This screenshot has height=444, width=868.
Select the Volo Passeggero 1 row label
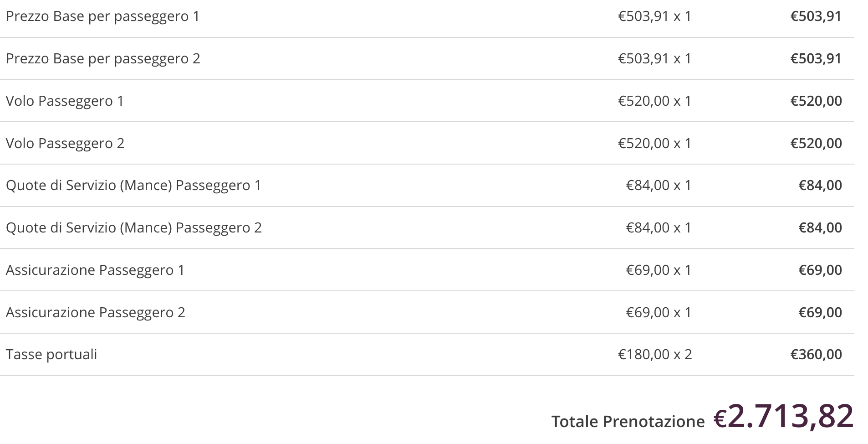pyautogui.click(x=65, y=101)
